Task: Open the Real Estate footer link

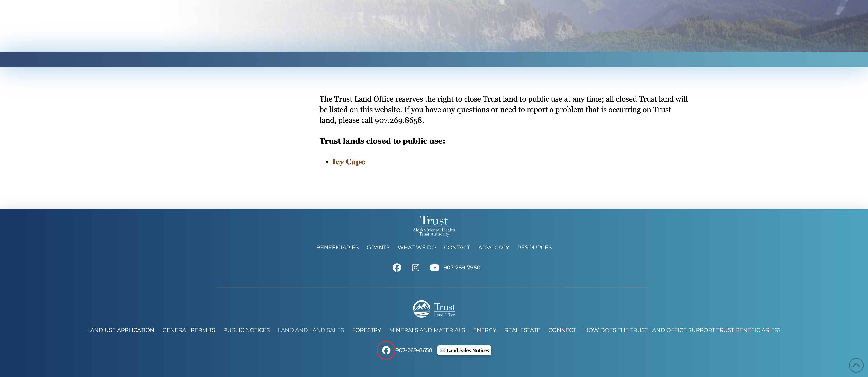Action: point(522,330)
